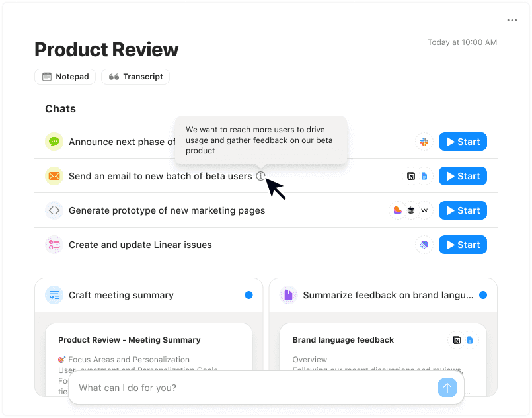Select the orange email icon for beta users chat
Image resolution: width=532 pixels, height=418 pixels.
(54, 175)
